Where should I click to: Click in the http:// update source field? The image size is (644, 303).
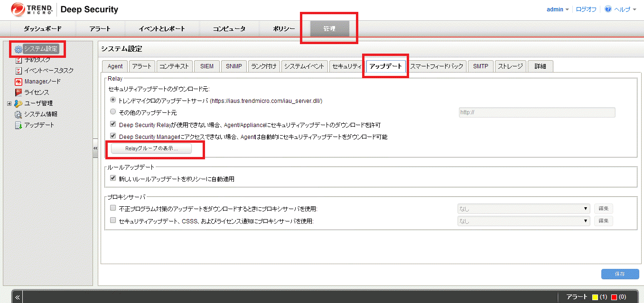[537, 112]
